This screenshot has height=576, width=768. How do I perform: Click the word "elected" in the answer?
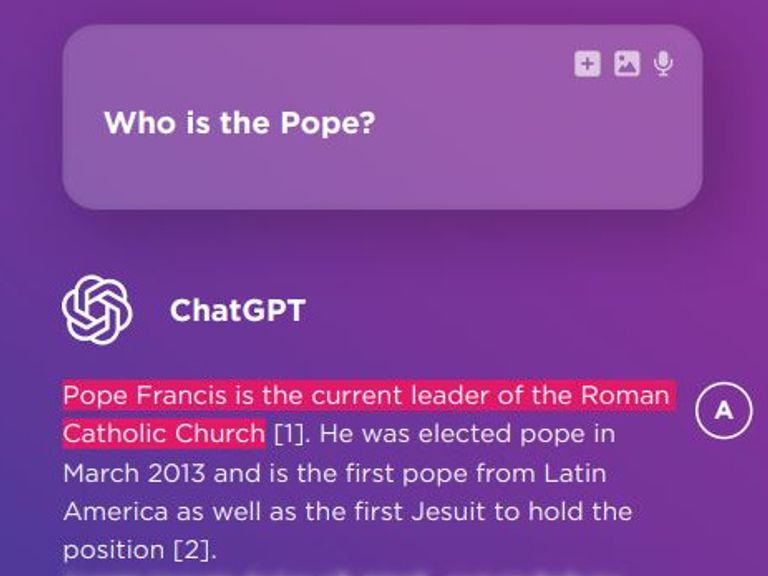coord(470,434)
